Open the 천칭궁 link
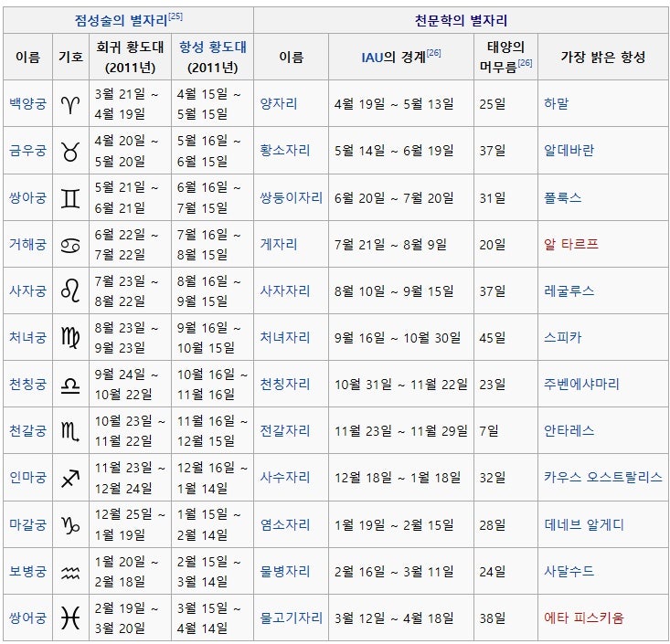Image resolution: width=670 pixels, height=644 pixels. (27, 385)
